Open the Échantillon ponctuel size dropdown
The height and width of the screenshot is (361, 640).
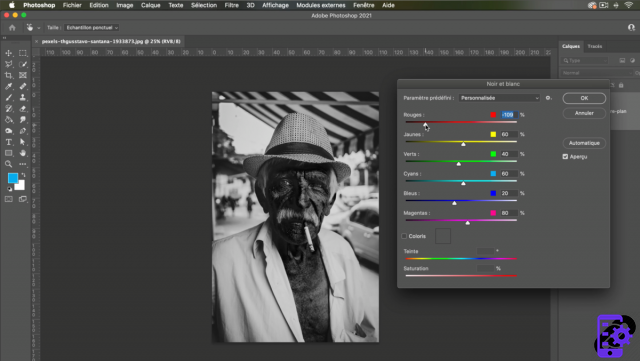[x=91, y=28]
